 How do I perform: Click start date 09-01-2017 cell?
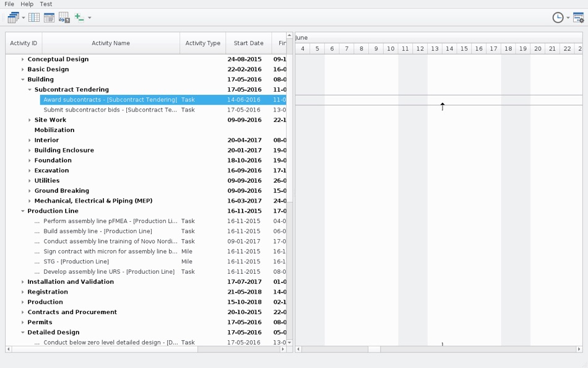244,242
